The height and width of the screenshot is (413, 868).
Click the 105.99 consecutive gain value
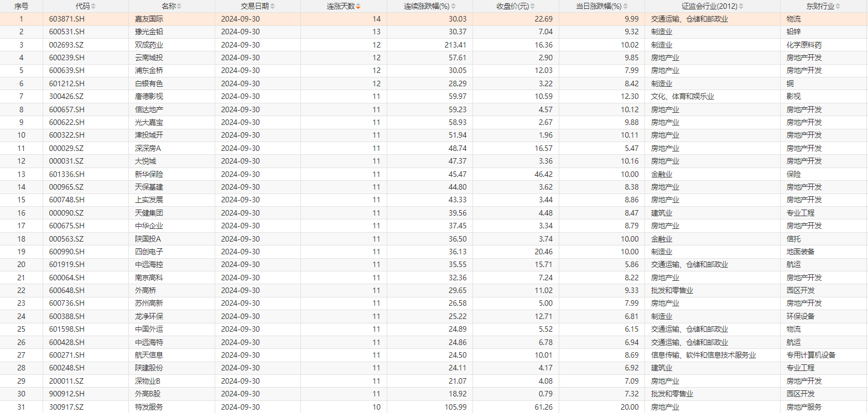[455, 407]
